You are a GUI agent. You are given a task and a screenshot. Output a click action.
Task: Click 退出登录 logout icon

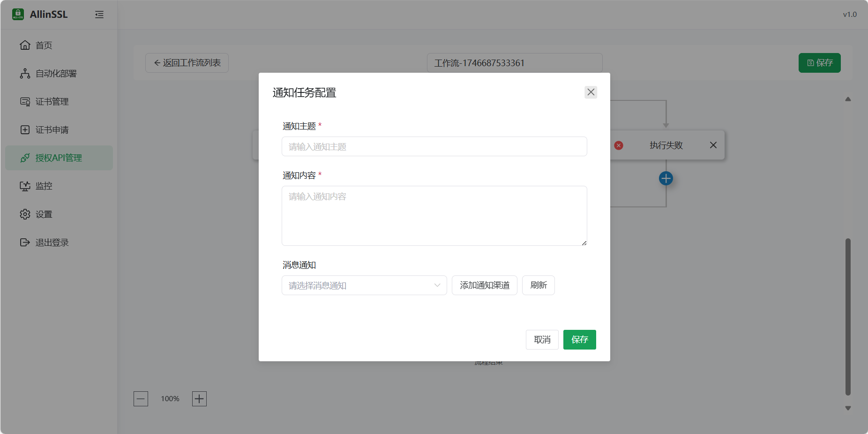point(25,242)
